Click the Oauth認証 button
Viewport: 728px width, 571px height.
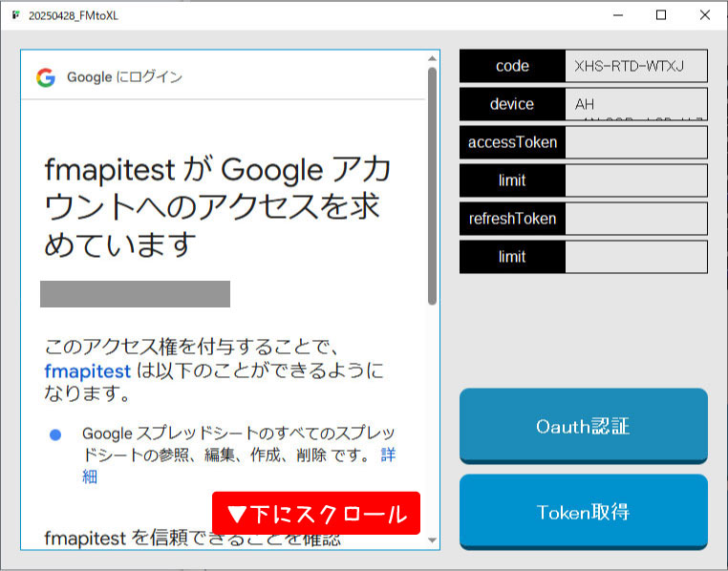[584, 426]
